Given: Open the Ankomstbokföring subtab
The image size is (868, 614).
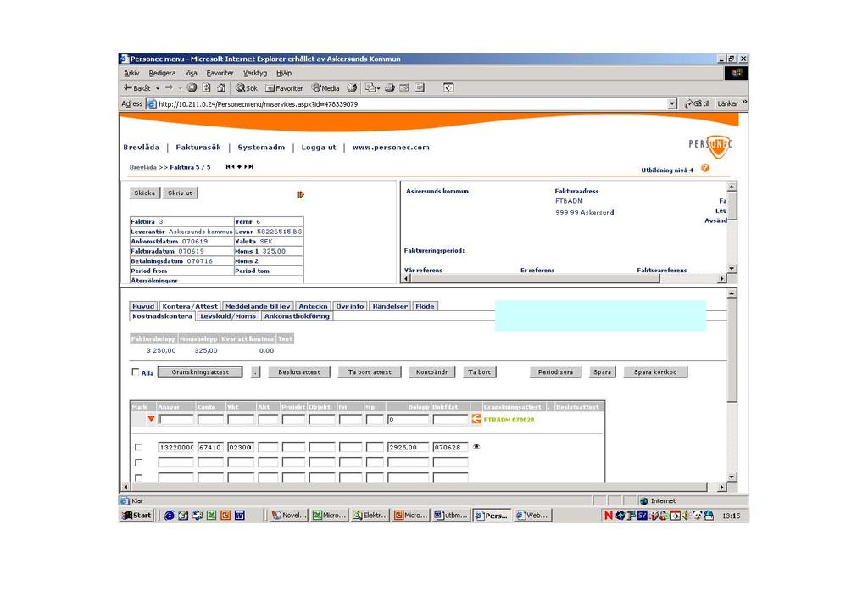Looking at the screenshot, I should point(297,316).
